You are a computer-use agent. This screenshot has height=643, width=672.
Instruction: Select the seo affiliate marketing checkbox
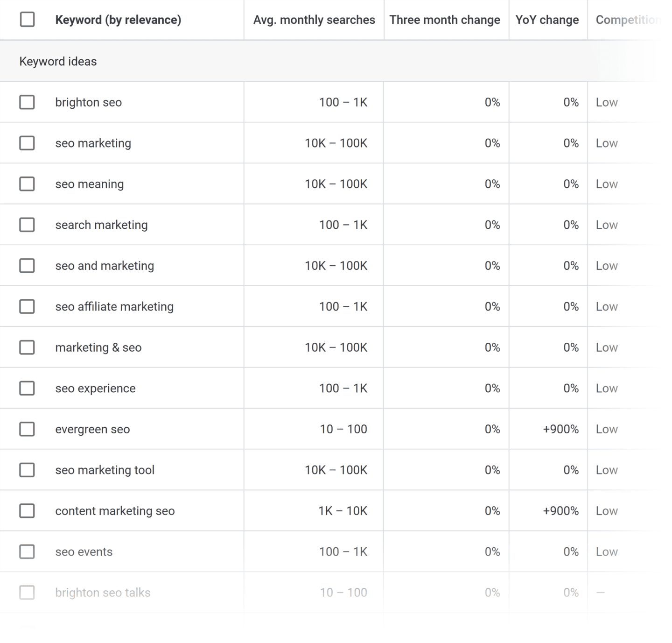point(27,306)
